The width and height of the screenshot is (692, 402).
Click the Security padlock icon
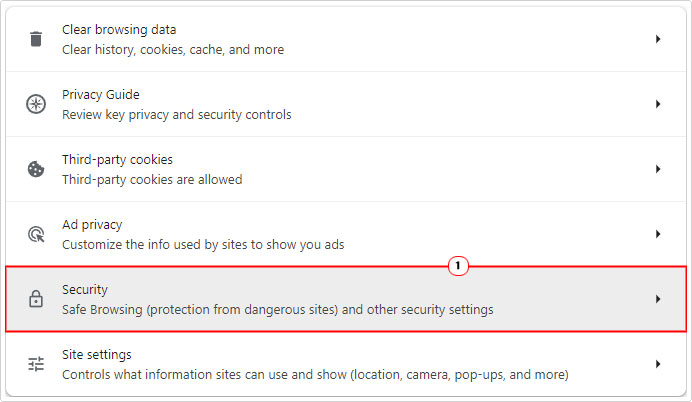(36, 299)
